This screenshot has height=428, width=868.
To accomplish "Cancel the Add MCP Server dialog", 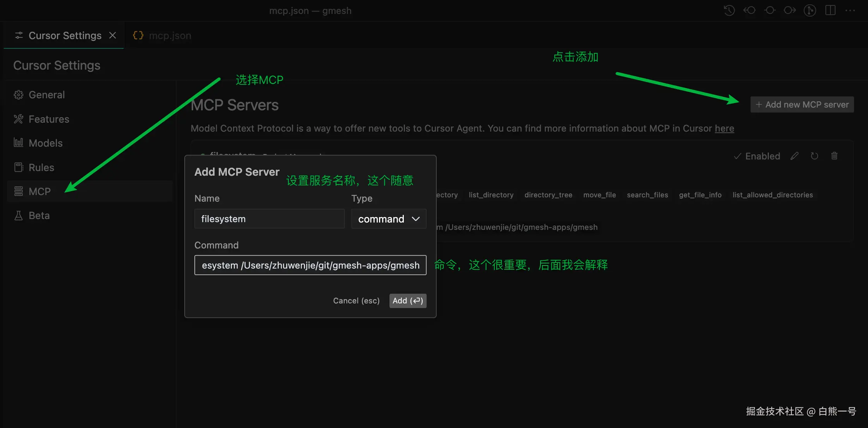I will (356, 301).
